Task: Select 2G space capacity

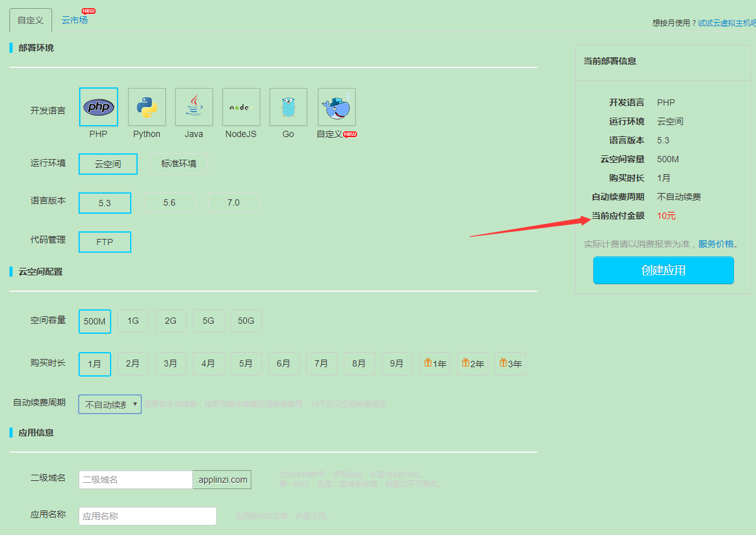Action: coord(171,321)
